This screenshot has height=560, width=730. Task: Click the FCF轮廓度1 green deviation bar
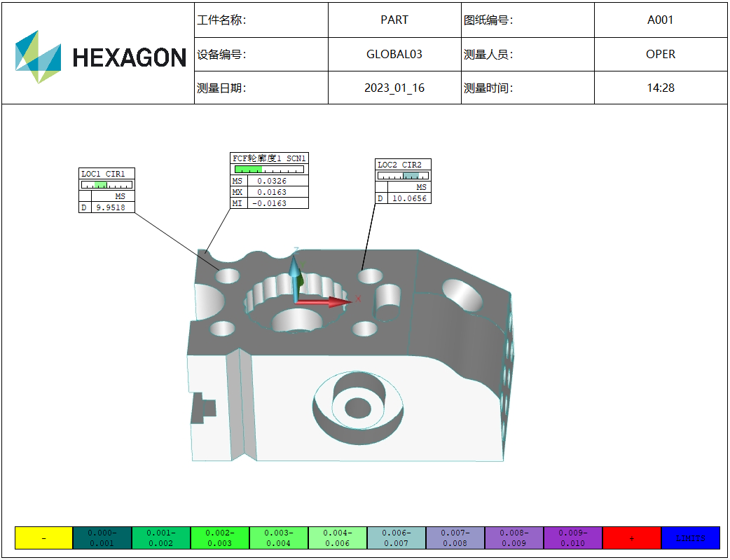[x=248, y=169]
